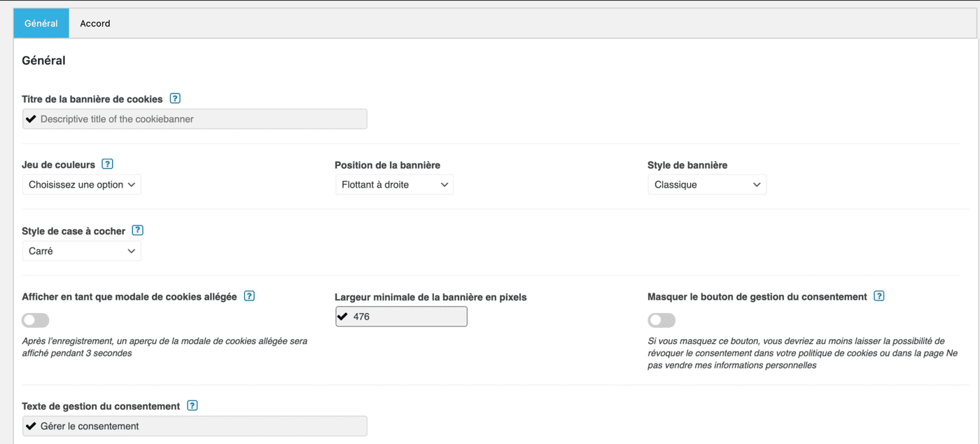Show help for Style de case à cocher
This screenshot has width=980, height=444.
pos(138,230)
